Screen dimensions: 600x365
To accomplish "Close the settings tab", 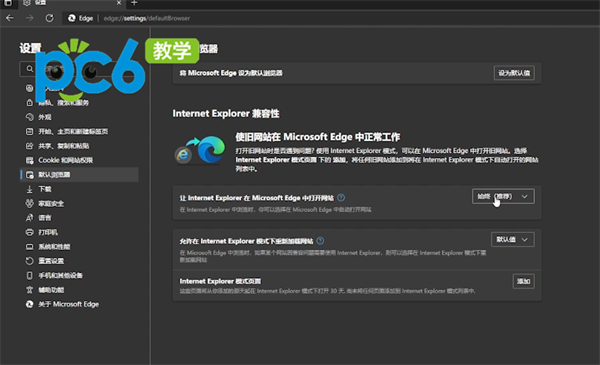I will (x=119, y=3).
